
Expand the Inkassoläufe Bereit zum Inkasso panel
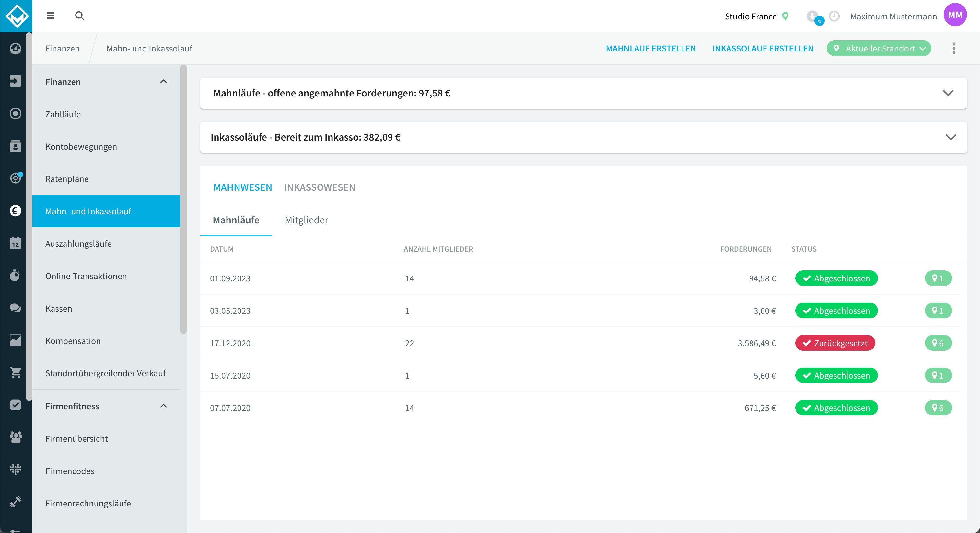tap(583, 137)
